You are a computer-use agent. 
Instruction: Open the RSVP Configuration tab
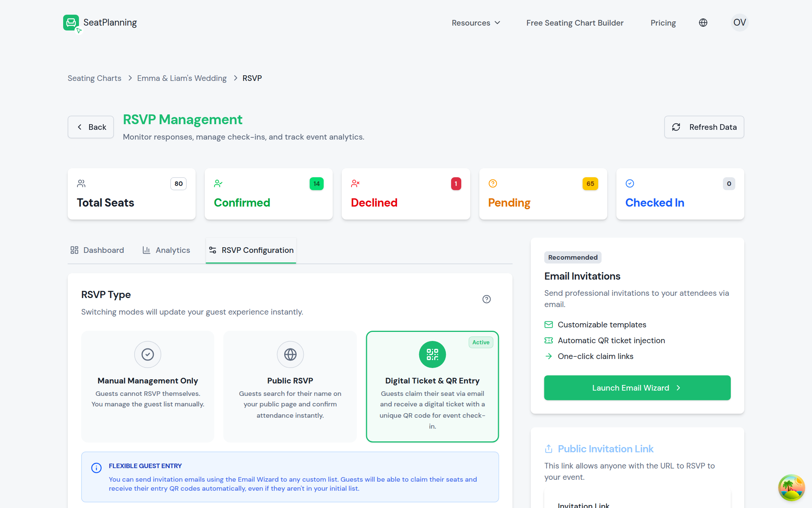click(251, 250)
